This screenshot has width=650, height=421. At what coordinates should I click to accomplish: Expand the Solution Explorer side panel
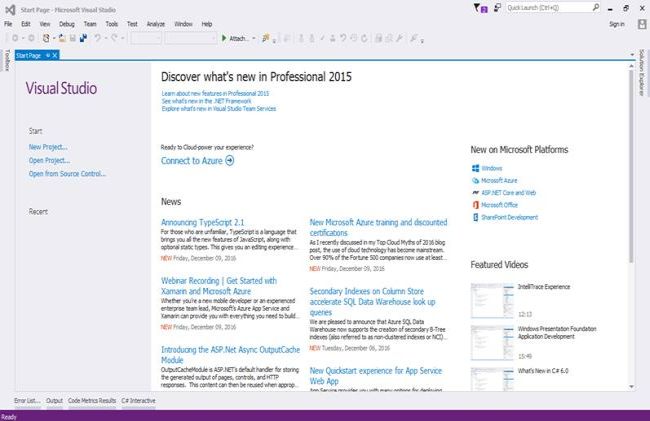pos(642,73)
